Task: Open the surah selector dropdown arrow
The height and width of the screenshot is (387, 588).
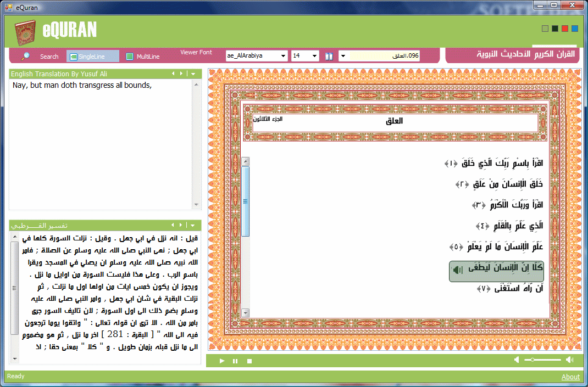Action: pyautogui.click(x=342, y=56)
